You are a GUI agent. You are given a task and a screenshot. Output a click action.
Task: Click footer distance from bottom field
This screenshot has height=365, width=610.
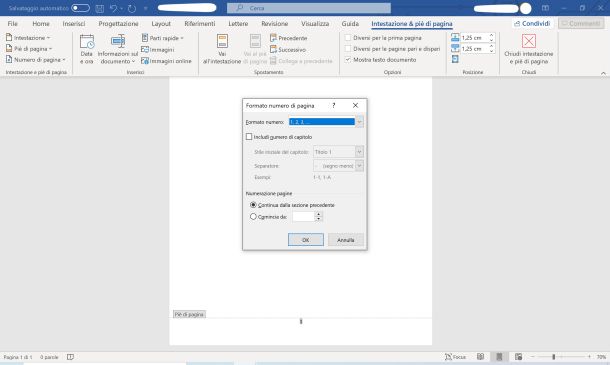pos(474,49)
